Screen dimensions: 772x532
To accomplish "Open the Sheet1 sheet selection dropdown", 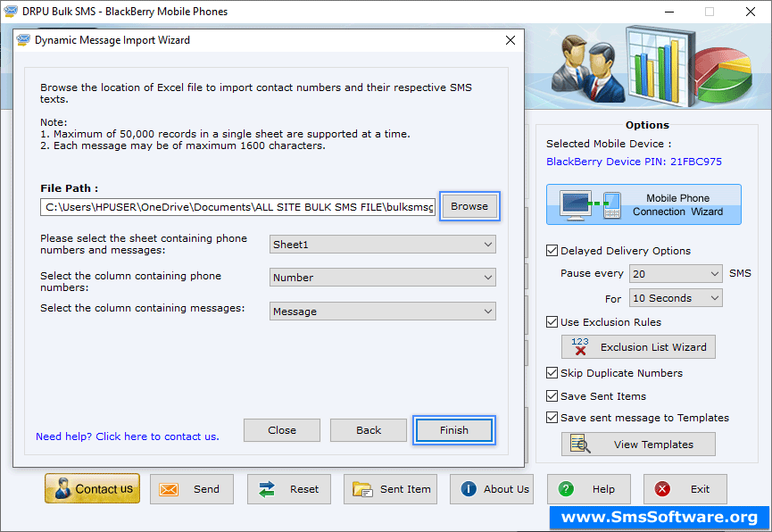I will [383, 245].
